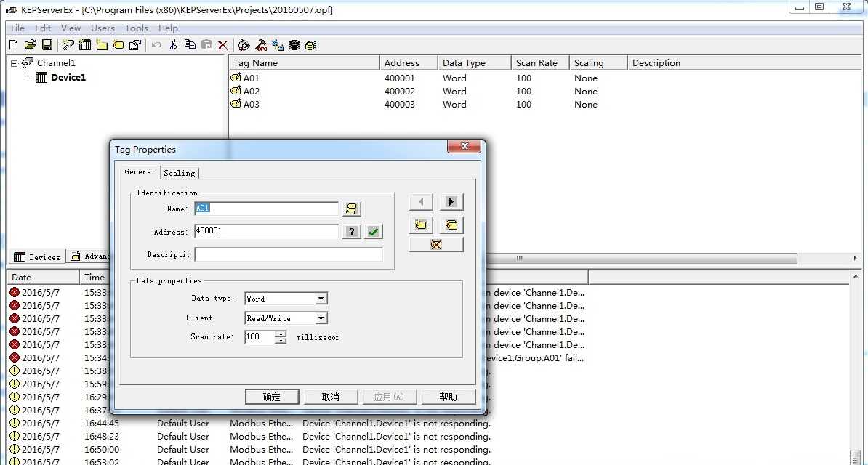868x465 pixels.
Task: Increase Scan rate with the up spinner arrow
Action: tap(281, 333)
